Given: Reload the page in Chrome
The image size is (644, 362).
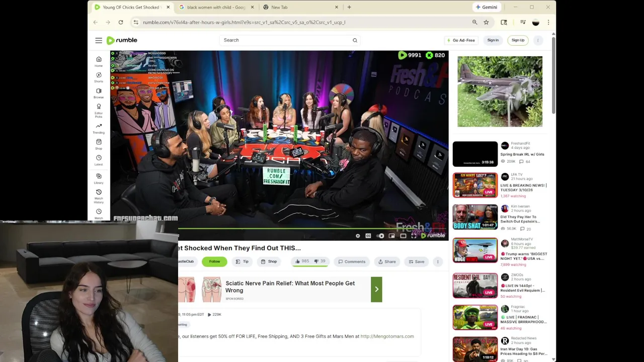Looking at the screenshot, I should click(x=121, y=22).
